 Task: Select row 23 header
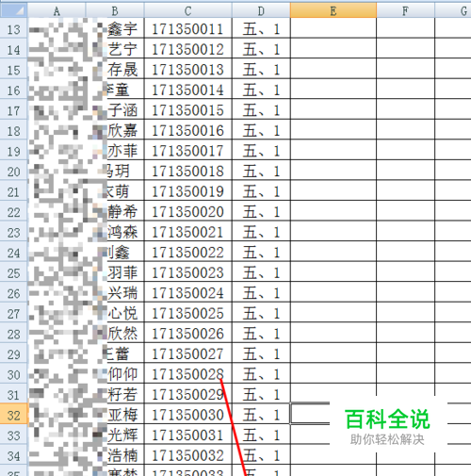click(13, 232)
